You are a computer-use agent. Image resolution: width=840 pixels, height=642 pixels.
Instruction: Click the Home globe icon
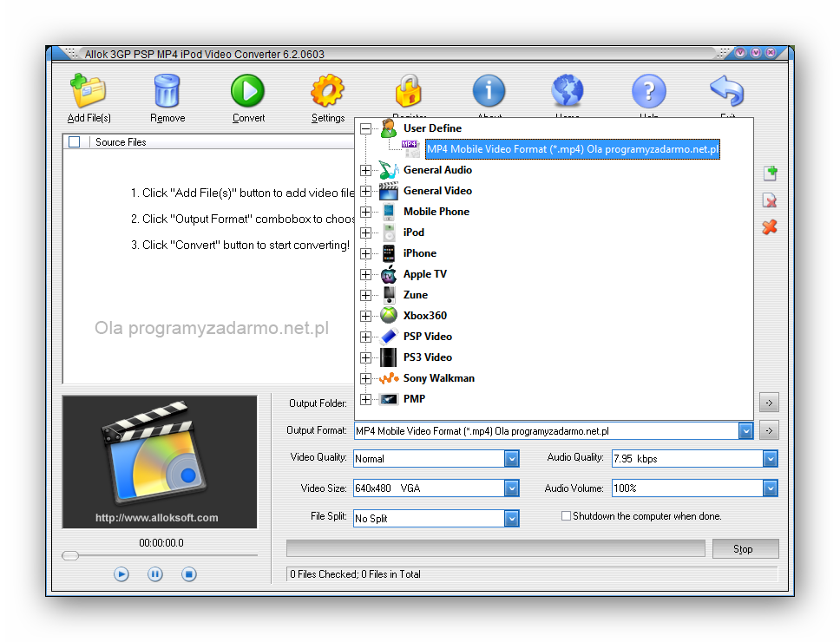568,91
